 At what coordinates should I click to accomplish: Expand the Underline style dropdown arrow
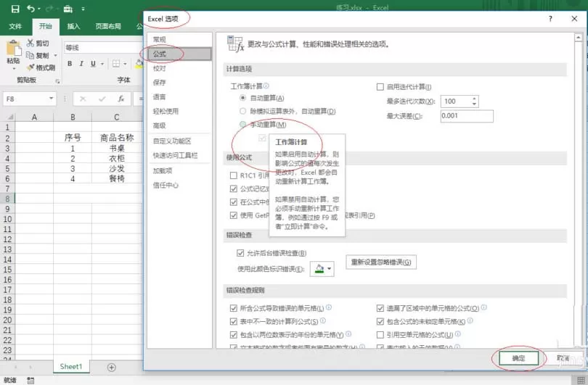(x=102, y=64)
